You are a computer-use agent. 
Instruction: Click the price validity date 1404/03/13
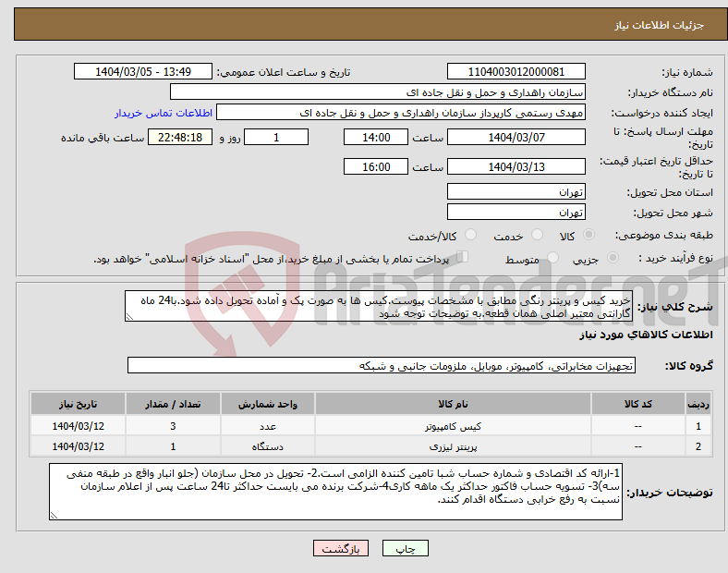(516, 166)
